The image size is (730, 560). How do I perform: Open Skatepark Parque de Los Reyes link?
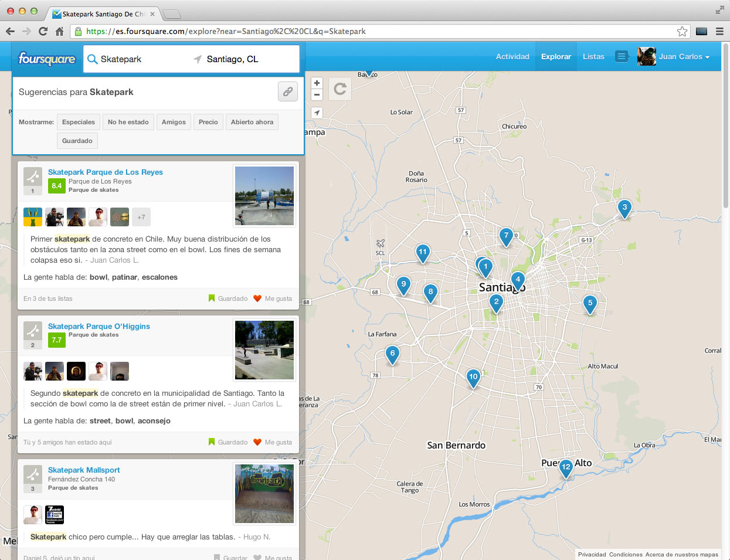click(x=106, y=172)
